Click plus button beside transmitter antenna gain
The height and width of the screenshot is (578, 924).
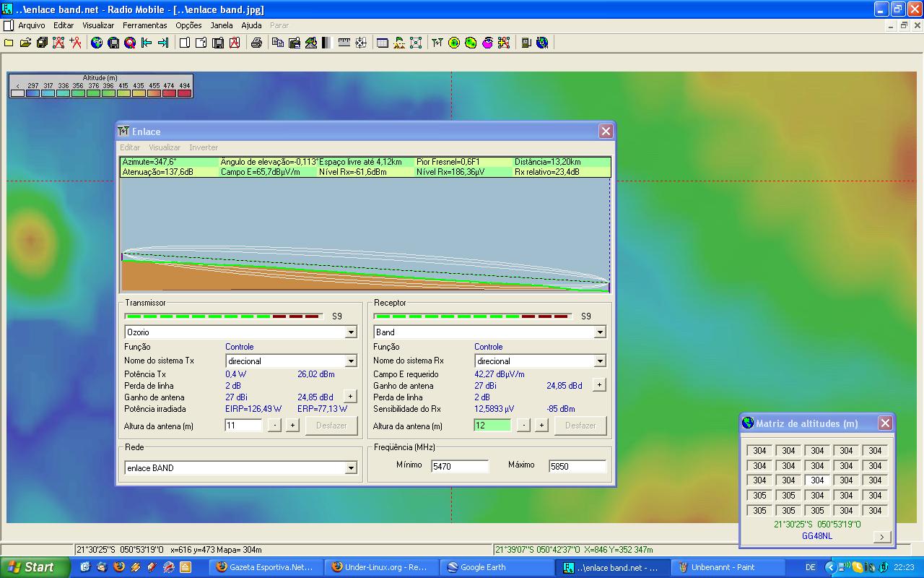click(350, 396)
